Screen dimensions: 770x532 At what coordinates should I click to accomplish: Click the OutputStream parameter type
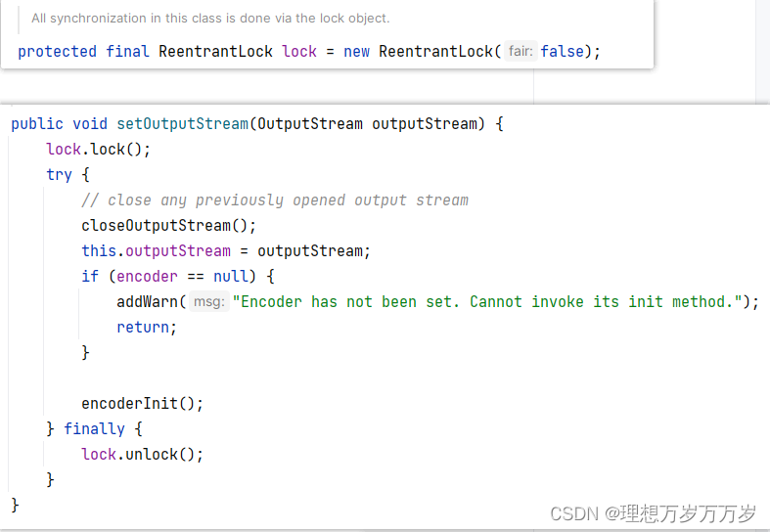310,123
